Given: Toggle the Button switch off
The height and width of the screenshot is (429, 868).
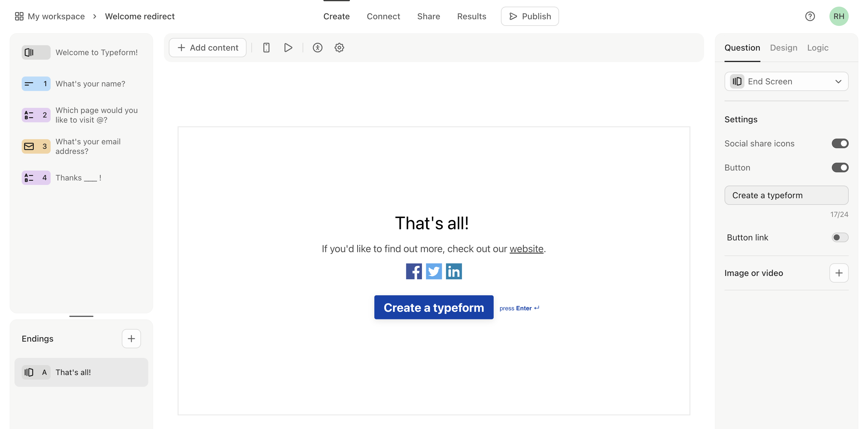Looking at the screenshot, I should (840, 168).
